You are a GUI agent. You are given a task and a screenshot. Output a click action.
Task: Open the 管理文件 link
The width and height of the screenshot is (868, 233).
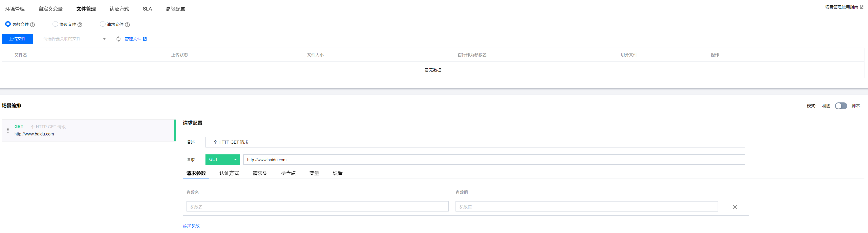(133, 39)
